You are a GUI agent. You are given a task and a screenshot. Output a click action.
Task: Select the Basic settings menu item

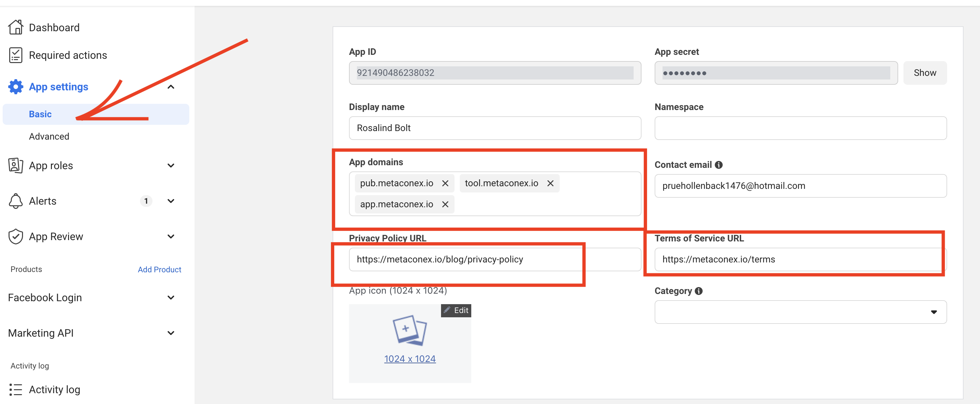pyautogui.click(x=40, y=114)
